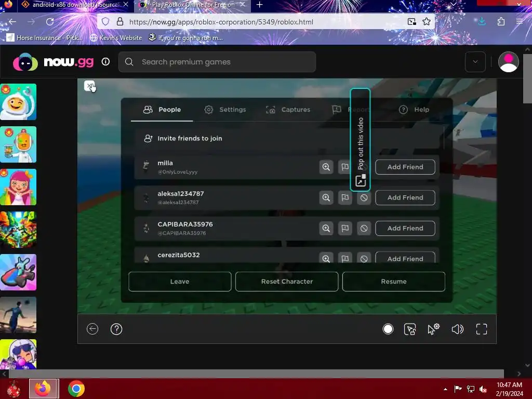Block cerezita5032 with the block icon
Image resolution: width=532 pixels, height=399 pixels.
[364, 258]
